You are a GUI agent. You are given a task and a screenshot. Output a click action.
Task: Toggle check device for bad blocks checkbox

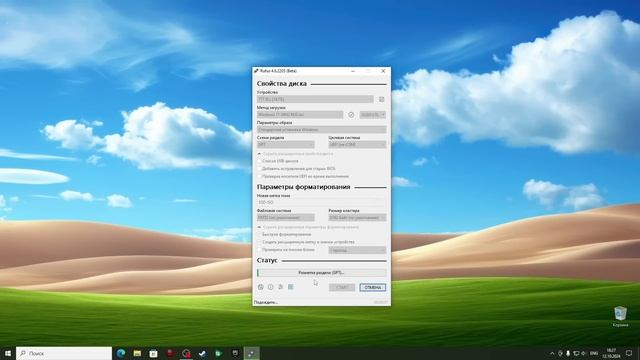tap(260, 249)
